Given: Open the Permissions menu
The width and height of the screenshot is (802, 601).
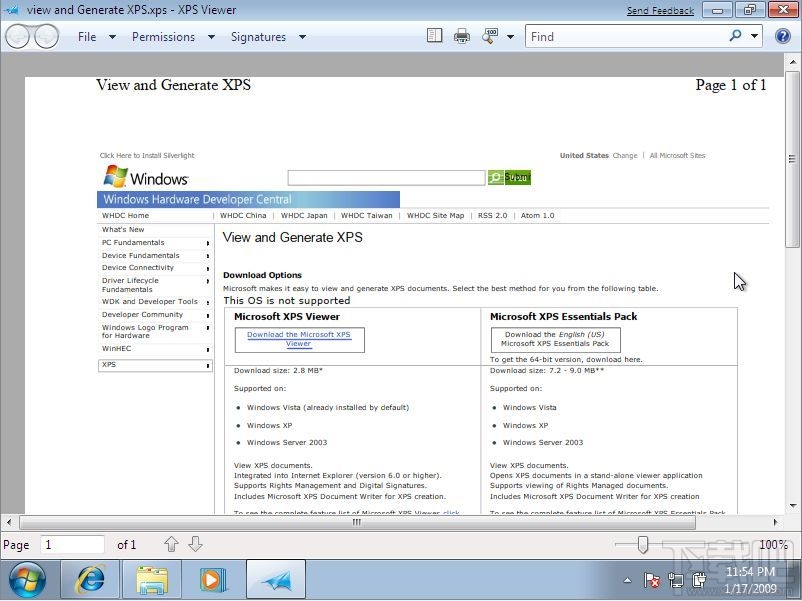Looking at the screenshot, I should point(163,36).
